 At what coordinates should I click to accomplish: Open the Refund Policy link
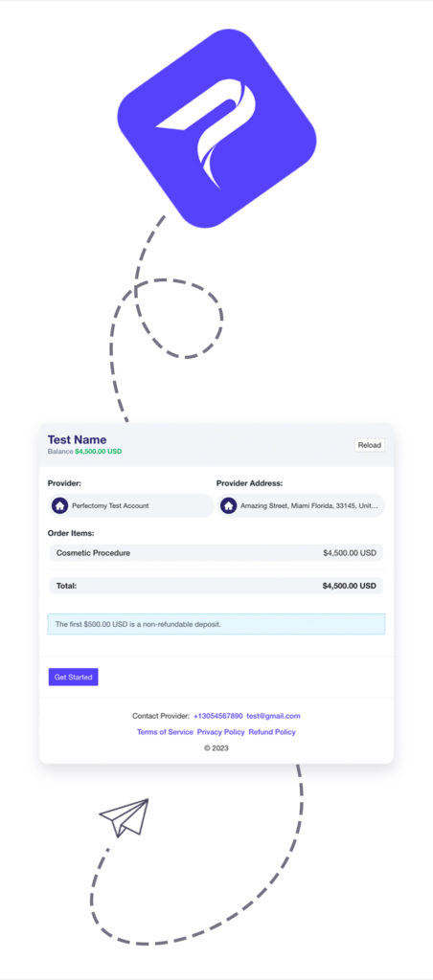point(272,732)
